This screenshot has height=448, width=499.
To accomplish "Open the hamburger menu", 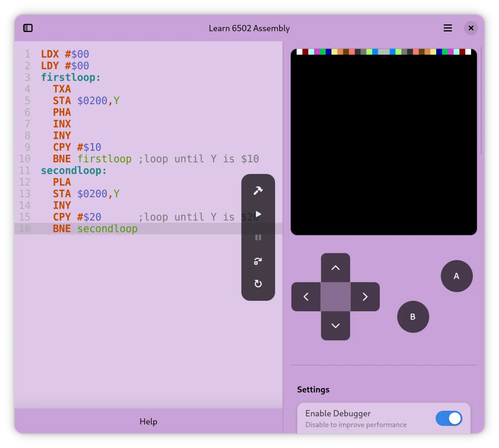I will point(447,28).
